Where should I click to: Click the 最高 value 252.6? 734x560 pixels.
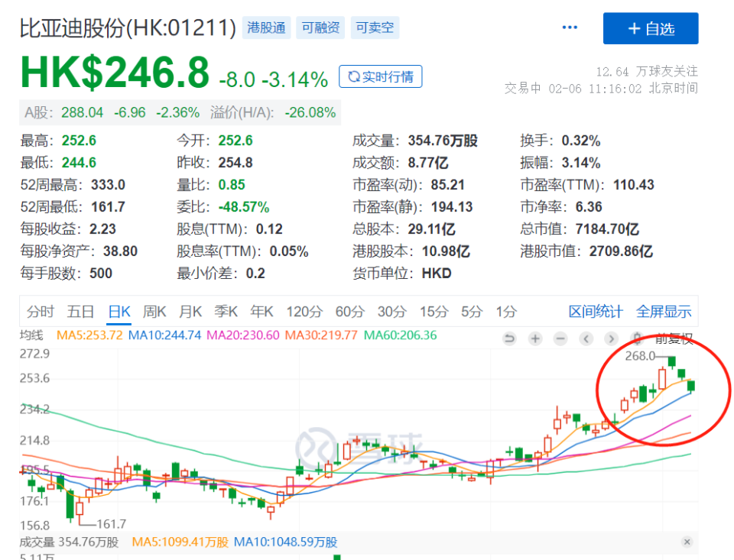point(79,141)
